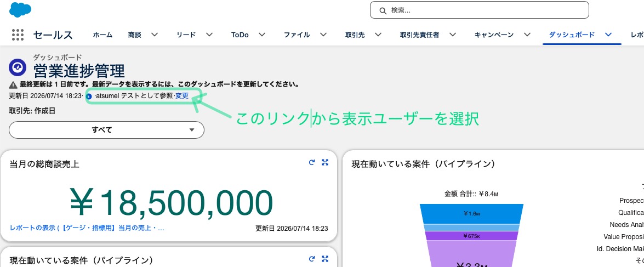644x267 pixels.
Task: Expand the 商談 tab chevron menu
Action: click(x=155, y=35)
